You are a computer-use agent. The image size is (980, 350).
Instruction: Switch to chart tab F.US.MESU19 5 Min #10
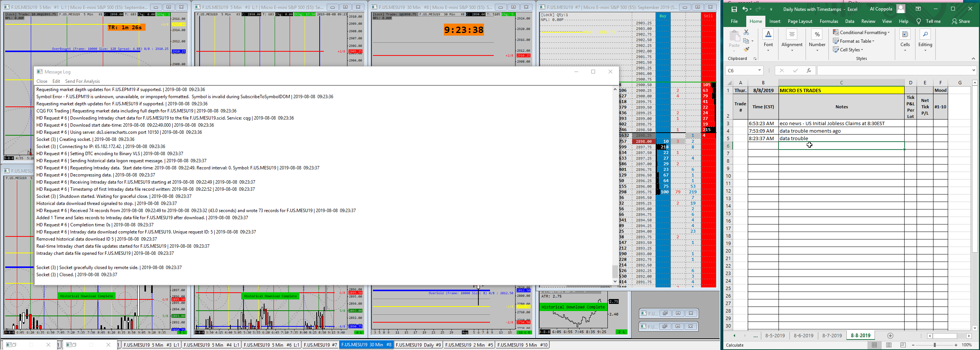point(522,345)
